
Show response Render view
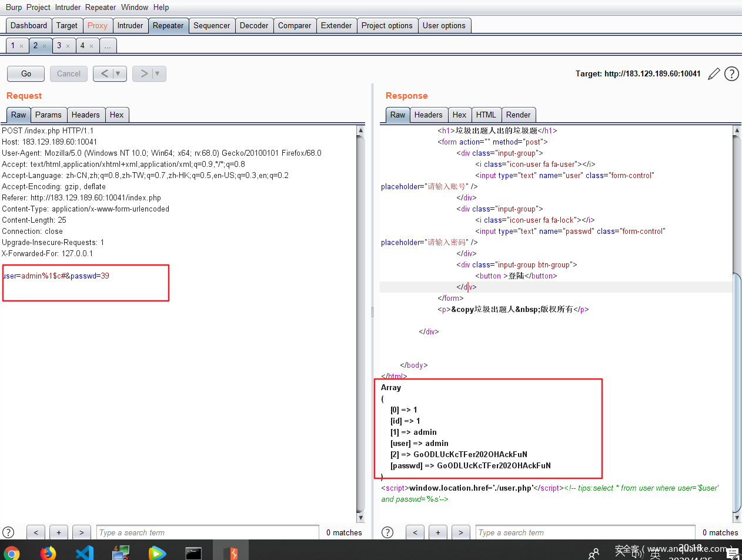click(518, 115)
